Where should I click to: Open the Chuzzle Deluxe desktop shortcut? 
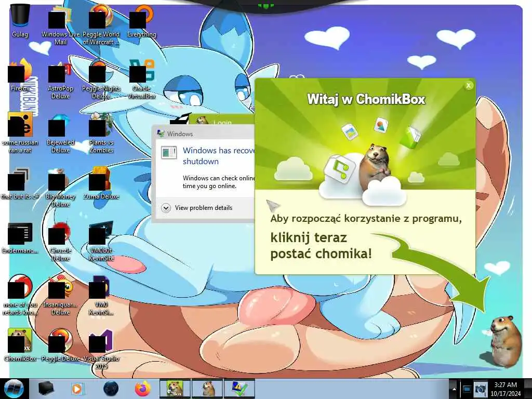[x=60, y=242]
